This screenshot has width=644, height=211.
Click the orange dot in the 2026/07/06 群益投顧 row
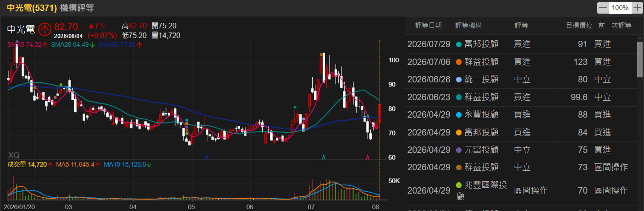[459, 62]
